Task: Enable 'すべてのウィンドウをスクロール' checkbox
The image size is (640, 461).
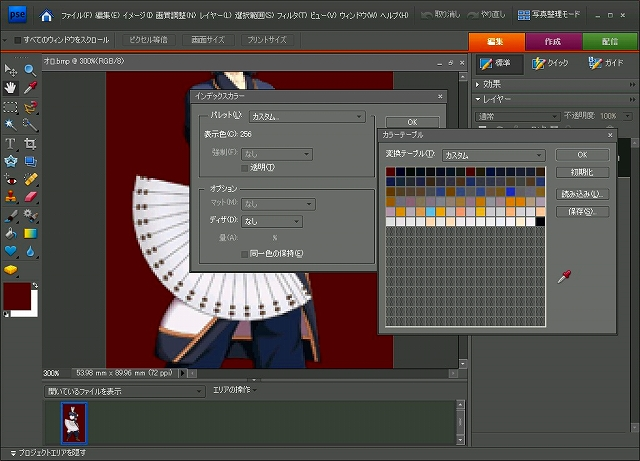Action: click(x=19, y=40)
